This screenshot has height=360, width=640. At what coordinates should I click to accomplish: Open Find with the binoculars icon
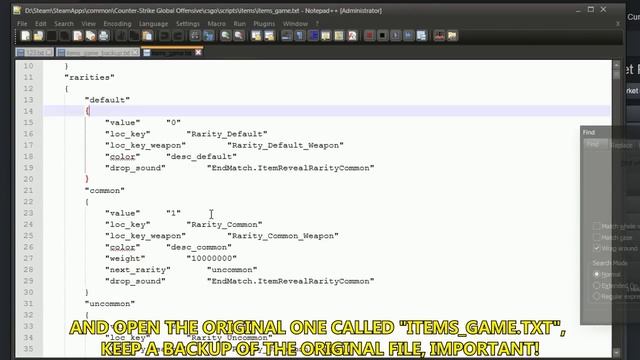(x=195, y=36)
